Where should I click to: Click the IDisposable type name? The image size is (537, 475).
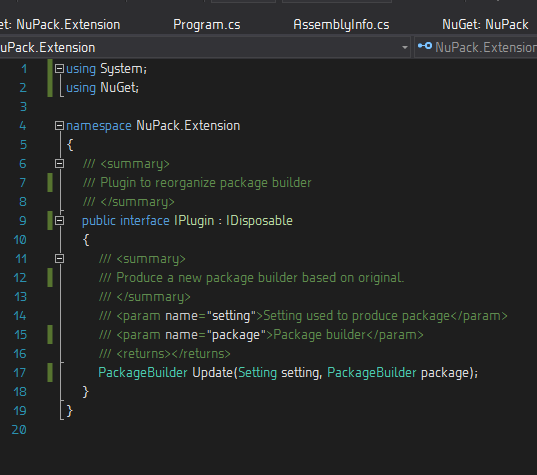(259, 221)
